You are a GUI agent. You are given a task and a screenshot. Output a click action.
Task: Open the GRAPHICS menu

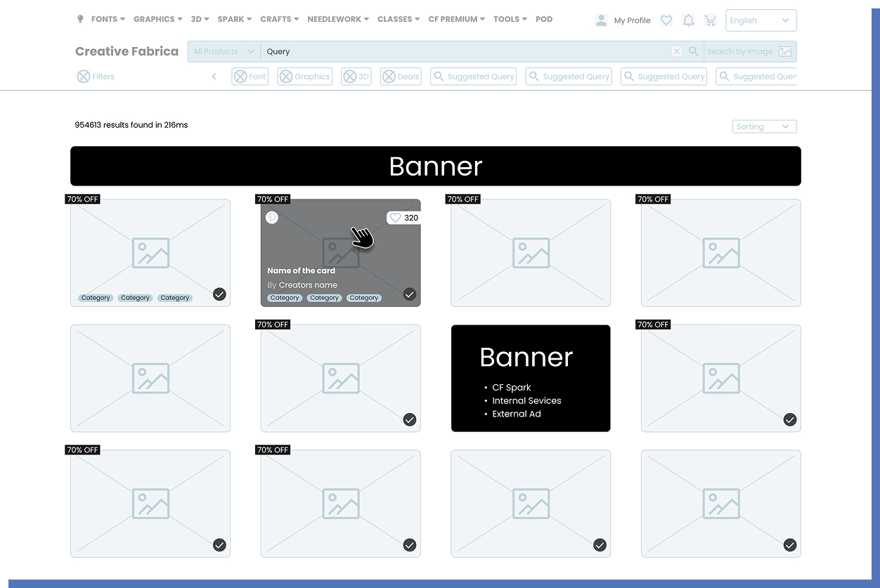(x=153, y=19)
